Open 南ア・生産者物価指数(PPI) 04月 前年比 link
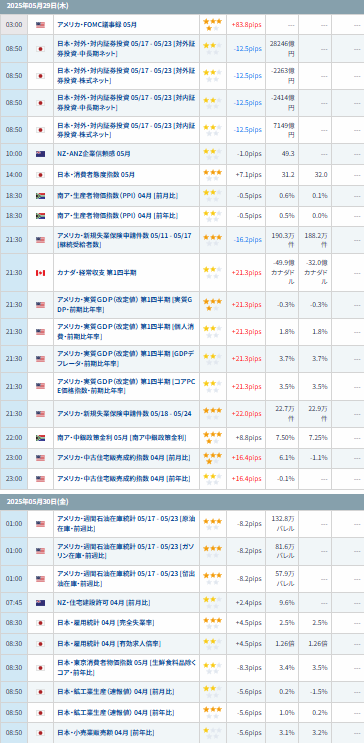The width and height of the screenshot is (364, 743). click(118, 216)
